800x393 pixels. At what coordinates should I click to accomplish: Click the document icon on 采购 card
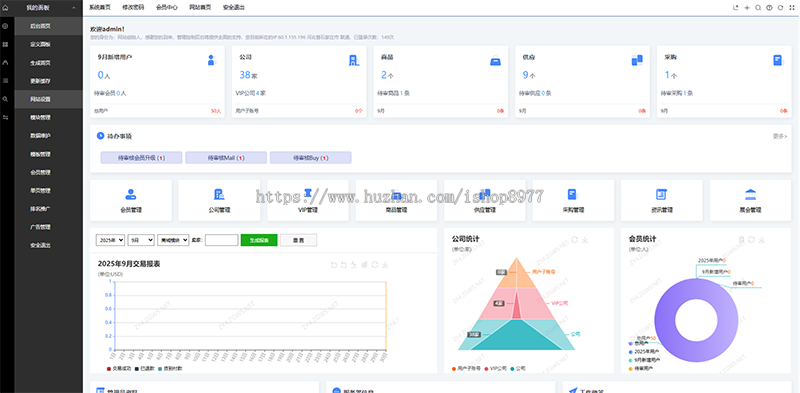coord(778,60)
